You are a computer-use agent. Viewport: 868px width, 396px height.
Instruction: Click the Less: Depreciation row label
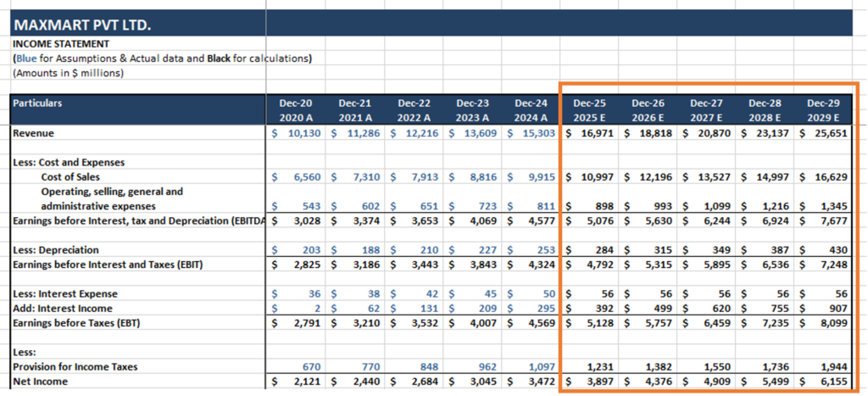click(x=55, y=250)
